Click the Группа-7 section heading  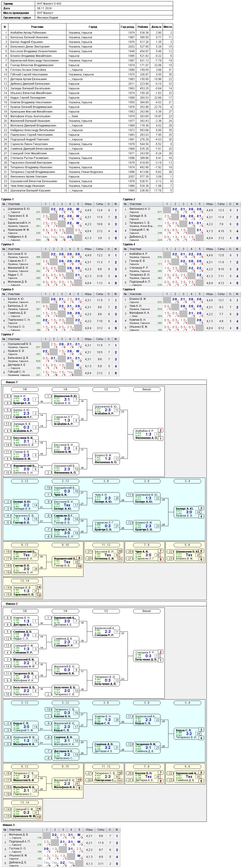pos(7,335)
